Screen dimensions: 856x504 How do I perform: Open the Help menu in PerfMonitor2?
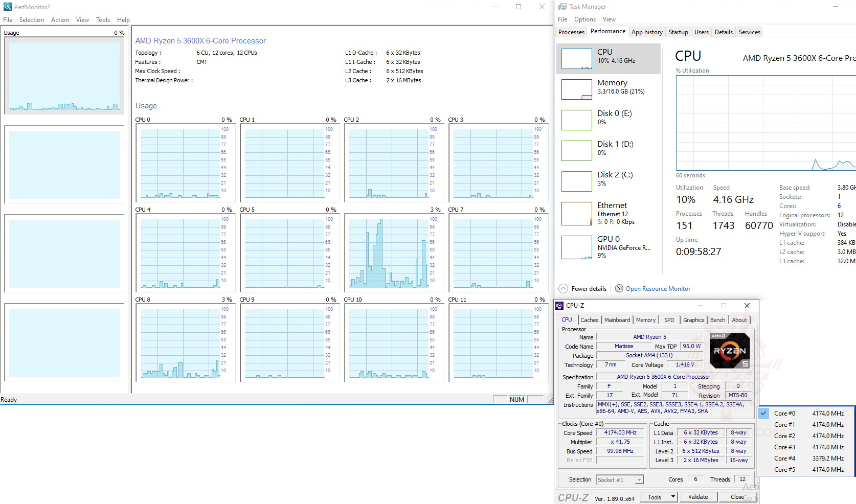coord(123,20)
